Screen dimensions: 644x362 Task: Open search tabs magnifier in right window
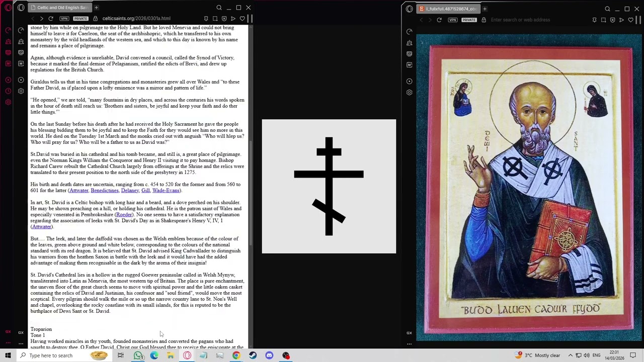(607, 9)
